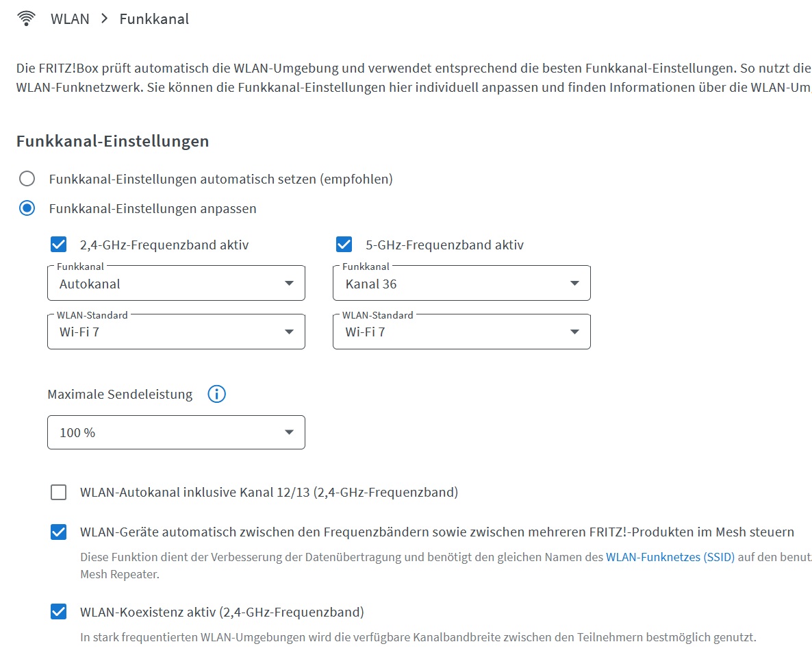Screen dimensions: 812x668
Task: Disable the 5-GHz-Frequenzband aktiv checkbox
Action: click(x=344, y=244)
